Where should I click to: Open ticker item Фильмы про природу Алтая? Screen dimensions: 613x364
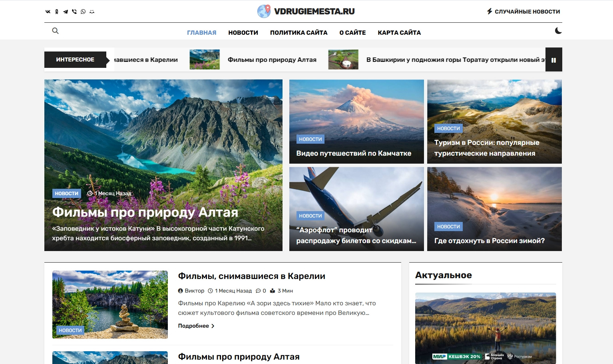[272, 60]
